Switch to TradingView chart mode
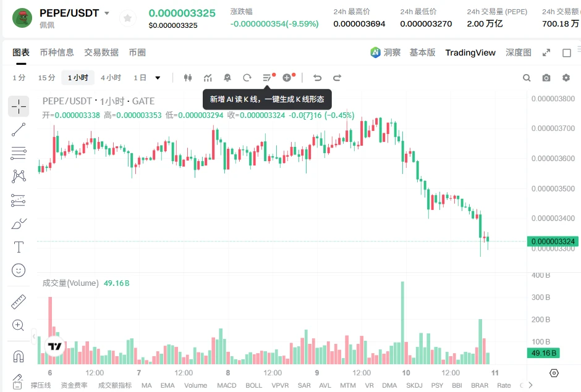581x392 pixels. 470,52
